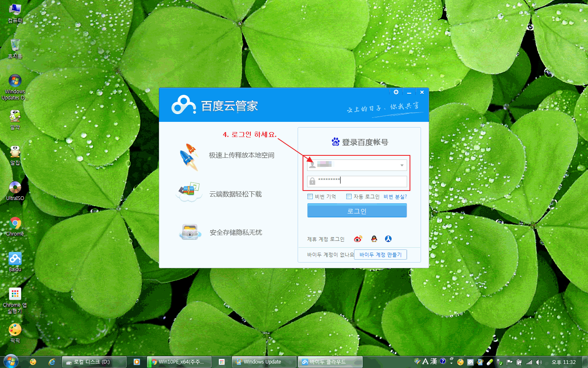Open Action Center flag tray icon
588x368 pixels.
[x=509, y=362]
